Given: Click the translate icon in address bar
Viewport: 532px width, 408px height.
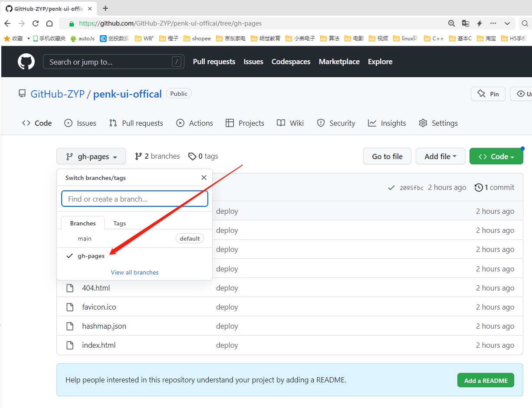Looking at the screenshot, I should [466, 23].
